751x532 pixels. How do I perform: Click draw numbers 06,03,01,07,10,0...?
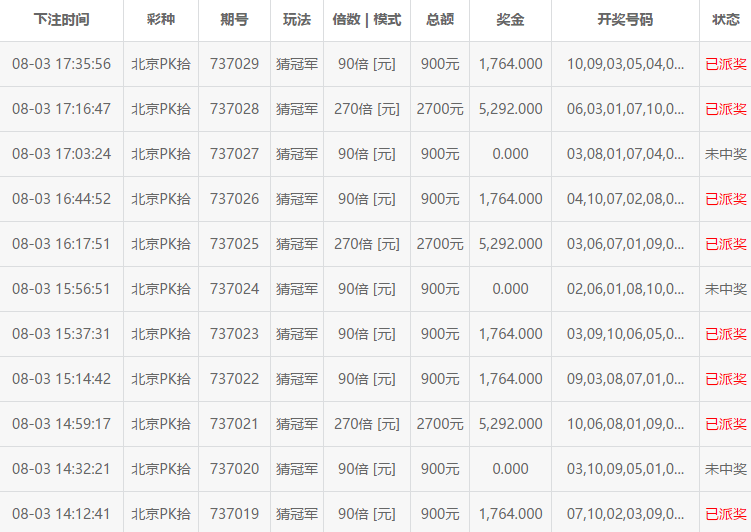[x=625, y=109]
